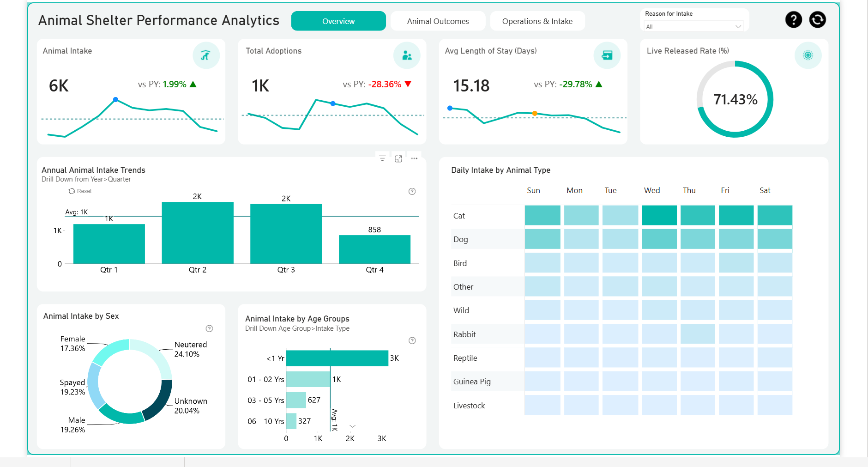This screenshot has height=467, width=868.
Task: Click the Total Adoptions people icon
Action: point(407,55)
